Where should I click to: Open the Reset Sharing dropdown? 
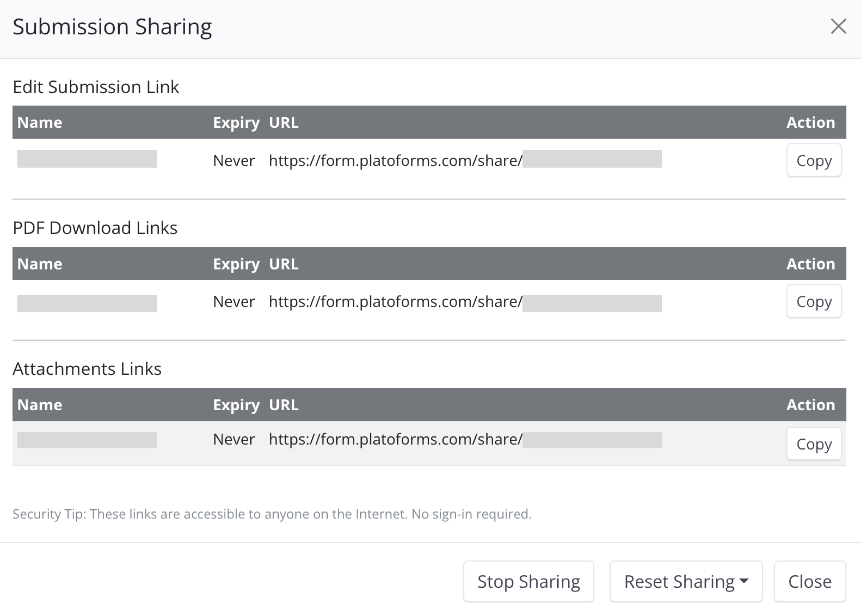686,581
